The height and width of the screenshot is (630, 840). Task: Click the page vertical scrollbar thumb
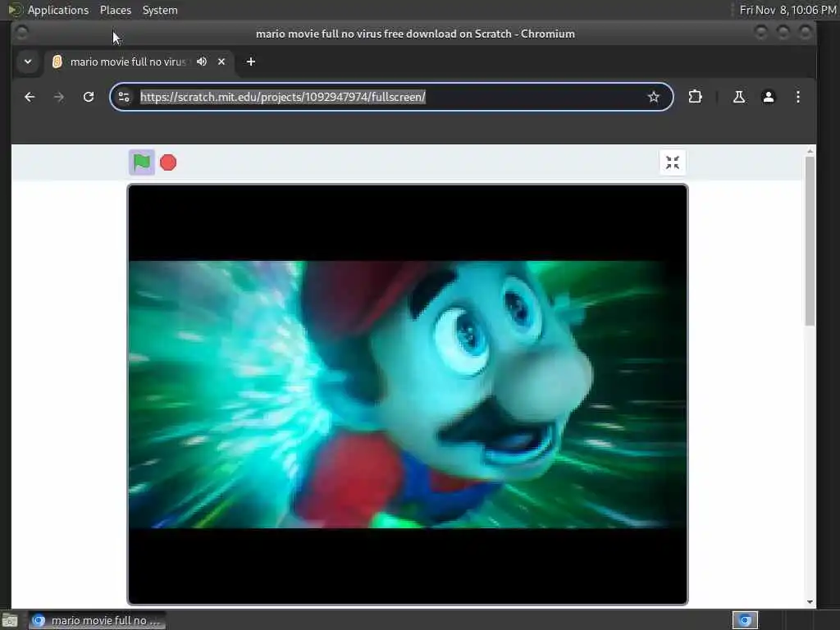click(810, 240)
